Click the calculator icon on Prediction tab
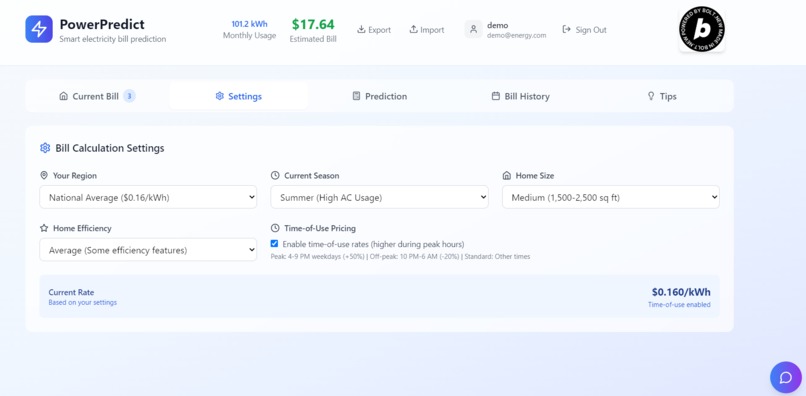Viewport: 806px width, 396px height. point(356,96)
